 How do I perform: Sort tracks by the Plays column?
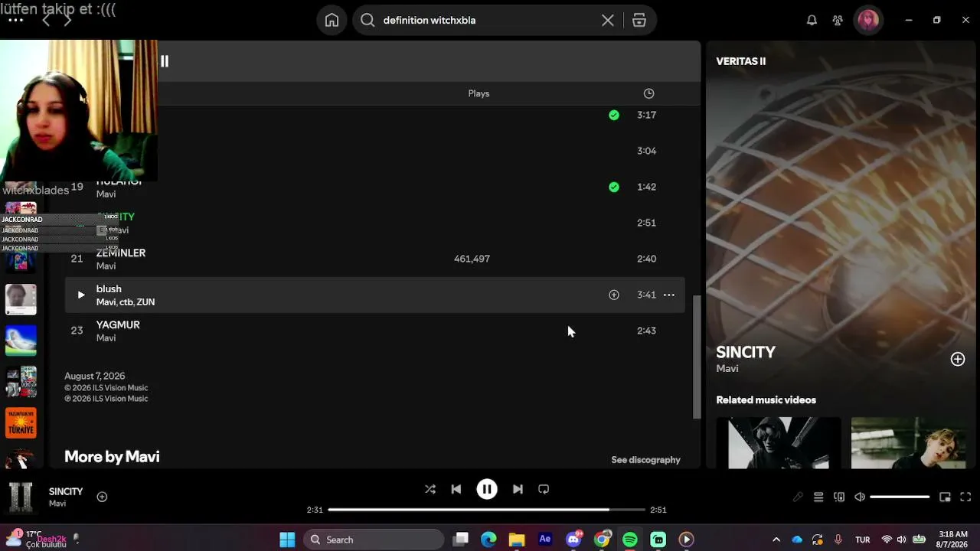pyautogui.click(x=479, y=93)
